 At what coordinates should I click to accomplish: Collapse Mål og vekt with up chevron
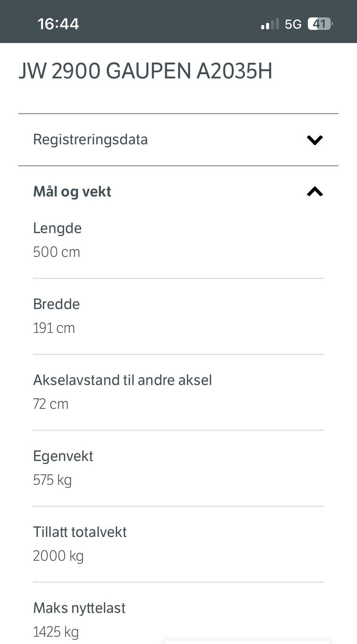point(315,191)
